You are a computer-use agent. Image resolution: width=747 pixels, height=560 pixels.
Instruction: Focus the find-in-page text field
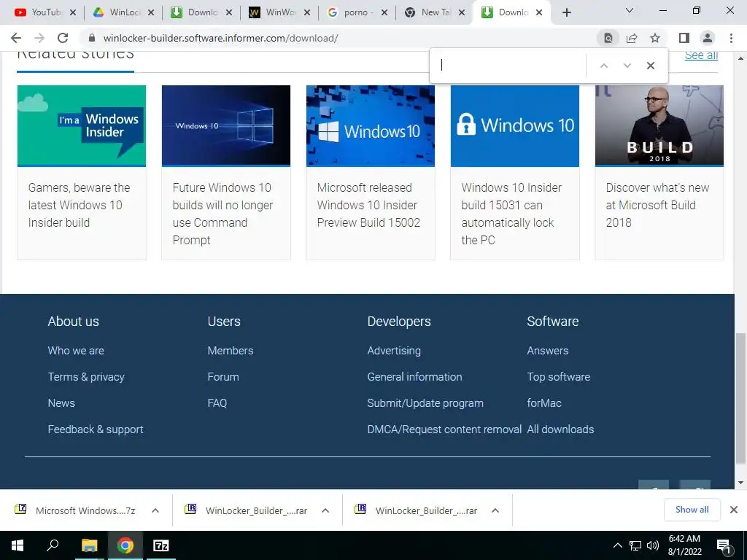(x=510, y=65)
